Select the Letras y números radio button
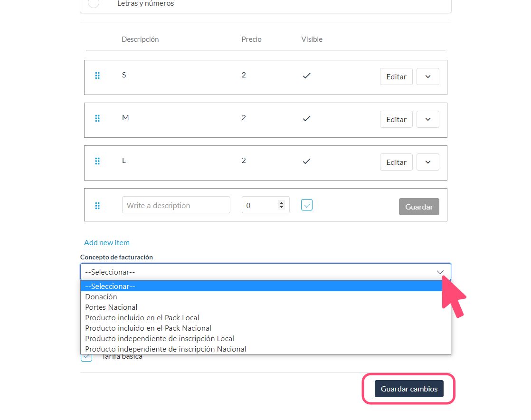This screenshot has height=420, width=531. pyautogui.click(x=94, y=4)
